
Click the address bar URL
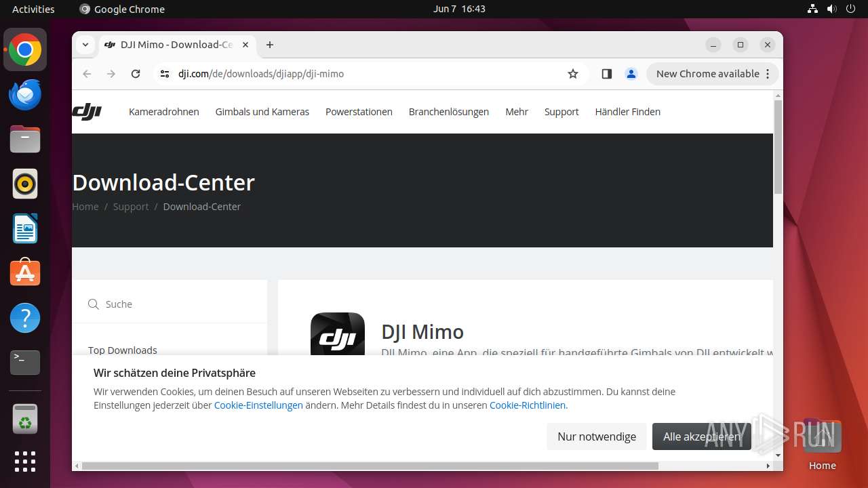point(261,74)
